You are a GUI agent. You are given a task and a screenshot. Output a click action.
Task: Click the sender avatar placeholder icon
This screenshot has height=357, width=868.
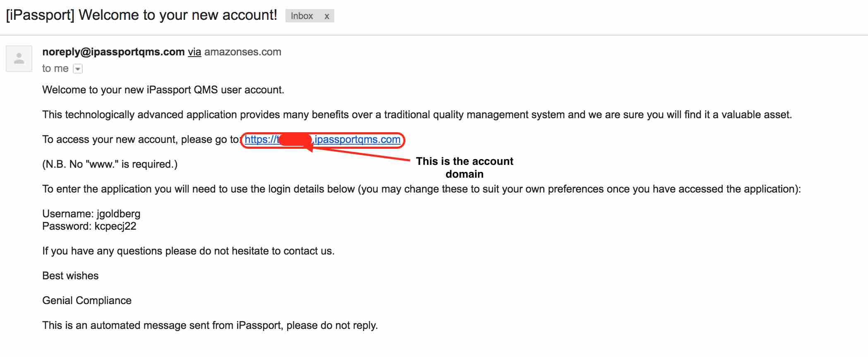pyautogui.click(x=19, y=59)
